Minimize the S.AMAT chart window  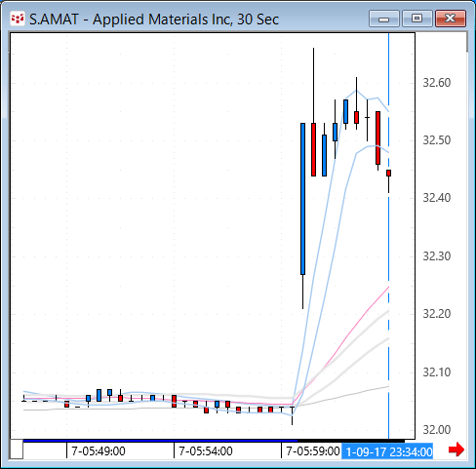(384, 19)
